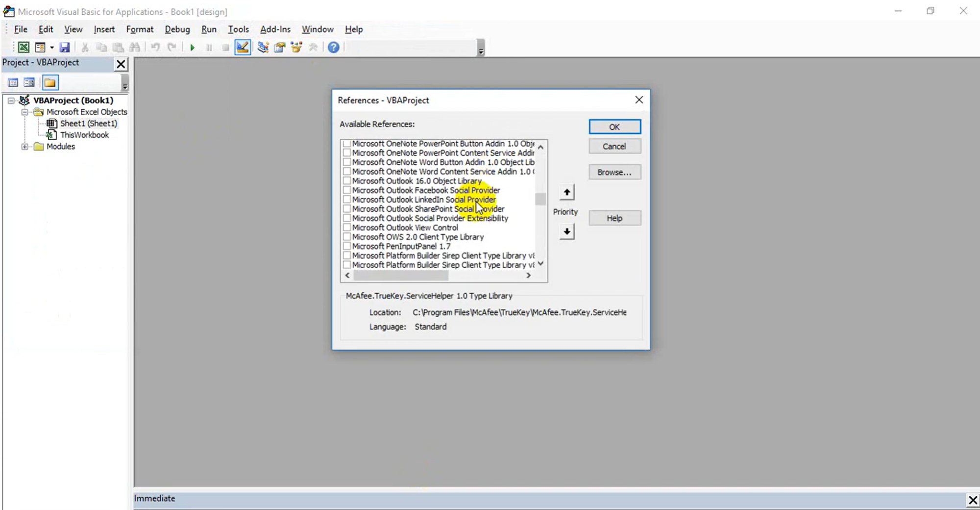980x510 pixels.
Task: Open the Insert UserForm dropdown arrow
Action: [51, 48]
